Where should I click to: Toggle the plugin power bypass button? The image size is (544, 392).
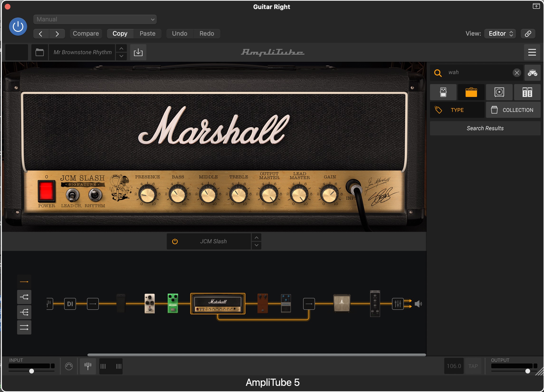coord(18,26)
